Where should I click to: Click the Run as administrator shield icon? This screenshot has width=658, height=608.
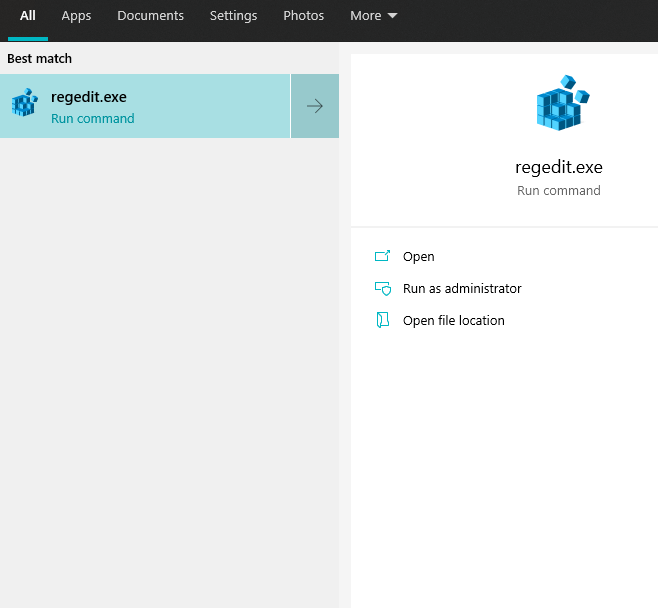coord(383,289)
